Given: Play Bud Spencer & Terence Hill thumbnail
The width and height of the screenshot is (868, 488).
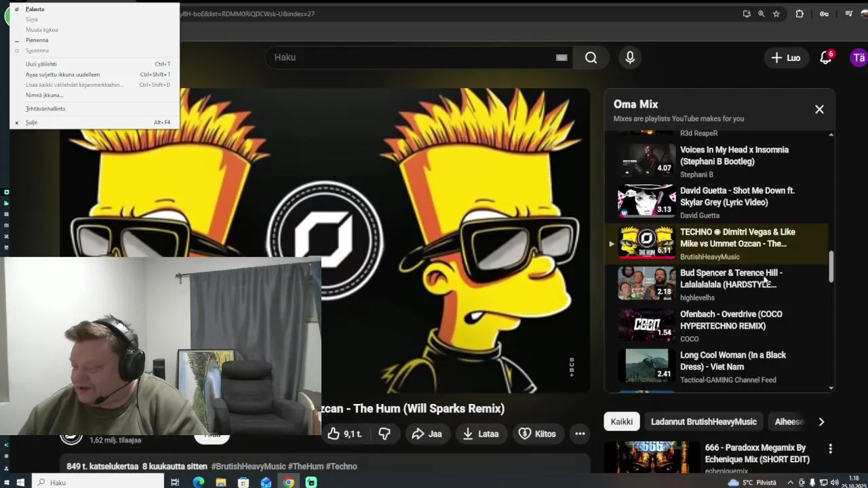Looking at the screenshot, I should [x=646, y=283].
